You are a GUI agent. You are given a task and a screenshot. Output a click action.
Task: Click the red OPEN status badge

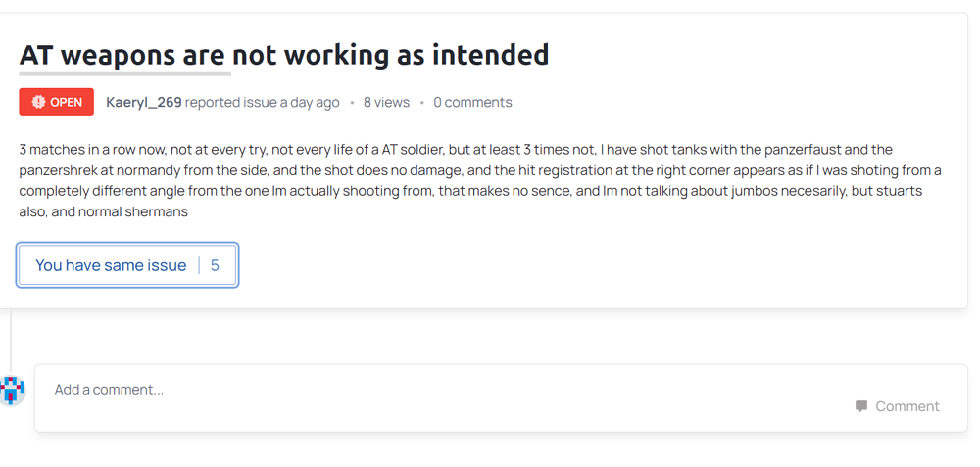click(x=57, y=102)
